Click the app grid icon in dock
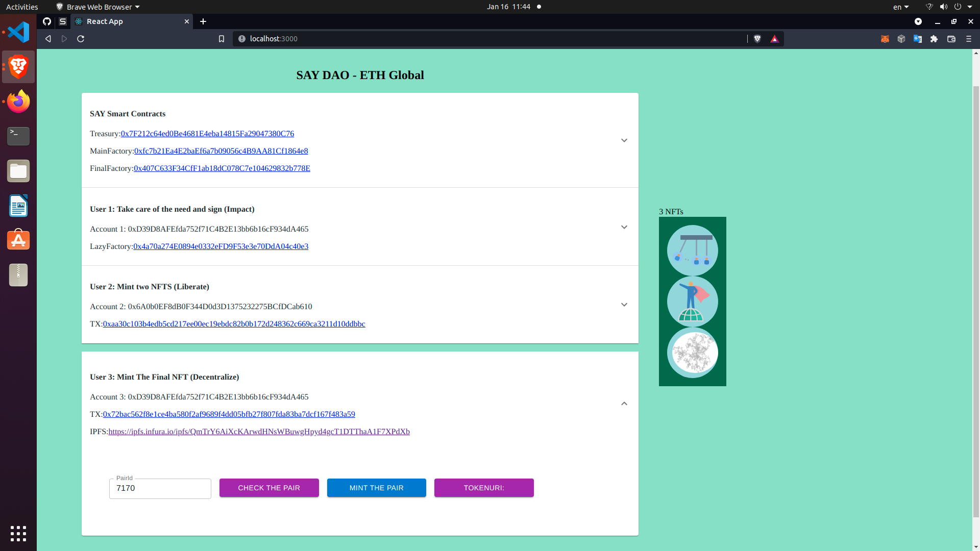This screenshot has width=980, height=551. point(18,533)
